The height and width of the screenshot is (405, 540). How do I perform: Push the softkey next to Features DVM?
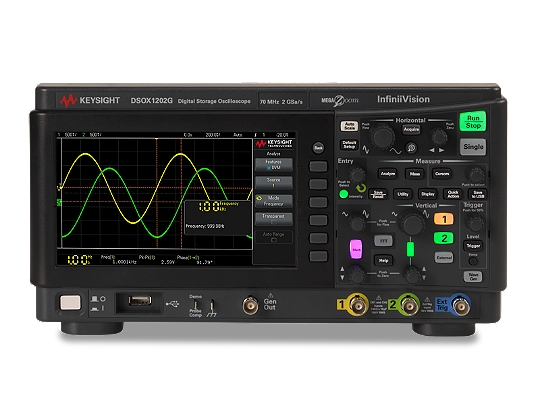[318, 166]
